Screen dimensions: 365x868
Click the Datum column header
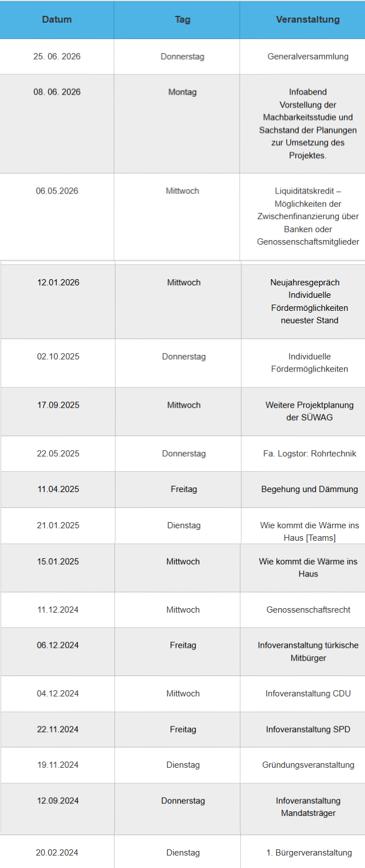coord(57,20)
